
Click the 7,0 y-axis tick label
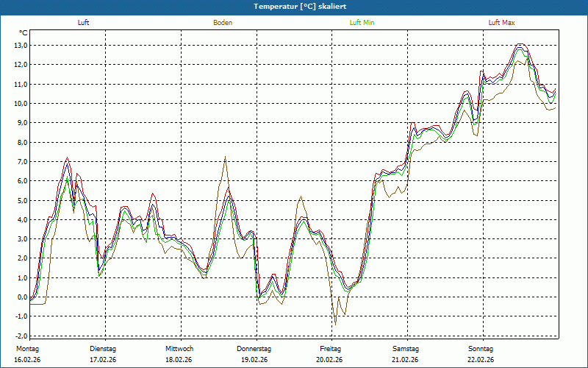pos(21,161)
